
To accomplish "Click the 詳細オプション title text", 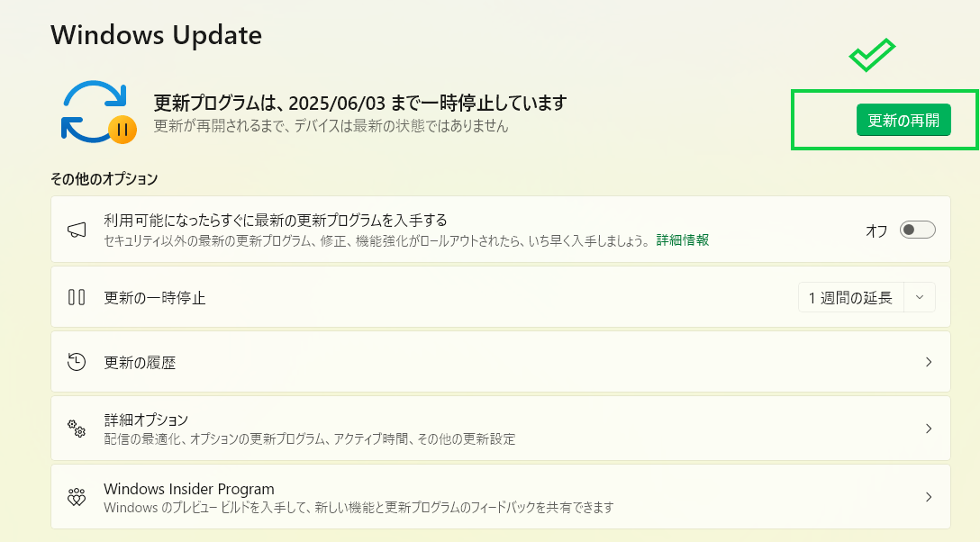I will coord(146,420).
